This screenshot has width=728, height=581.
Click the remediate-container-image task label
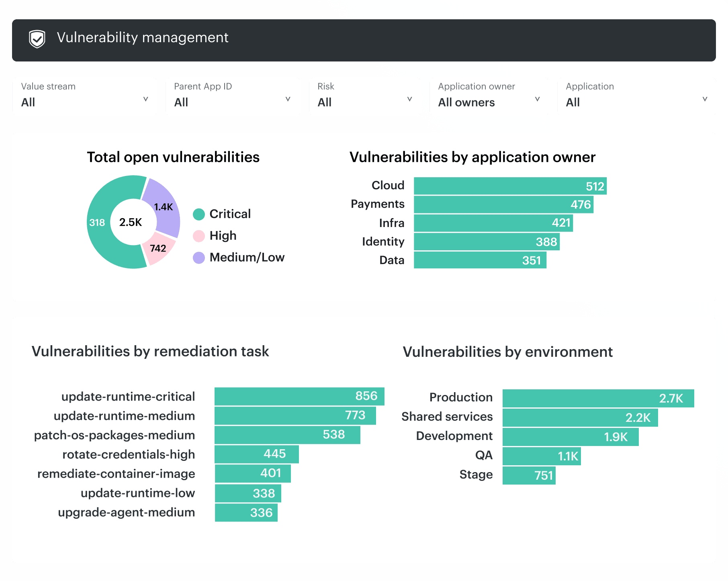[116, 474]
